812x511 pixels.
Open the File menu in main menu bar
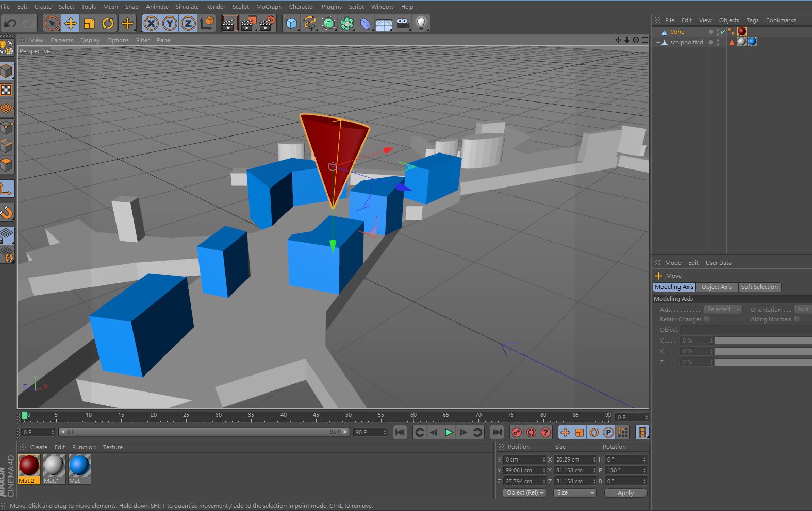5,7
